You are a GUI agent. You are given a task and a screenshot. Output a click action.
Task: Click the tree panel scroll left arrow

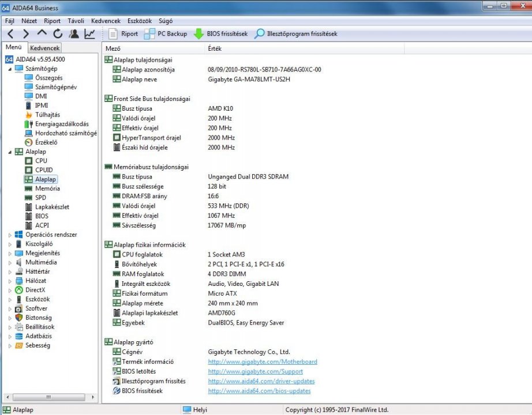8,397
